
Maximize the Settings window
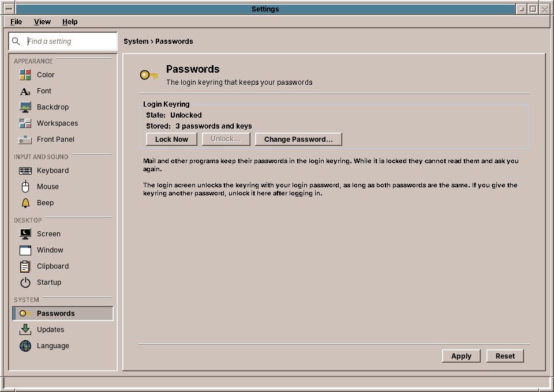click(533, 9)
